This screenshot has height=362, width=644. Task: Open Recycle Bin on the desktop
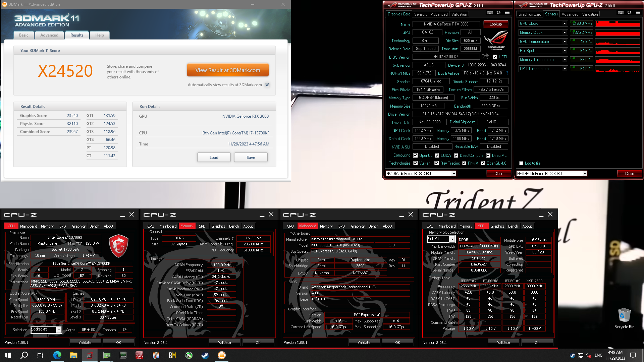[624, 318]
